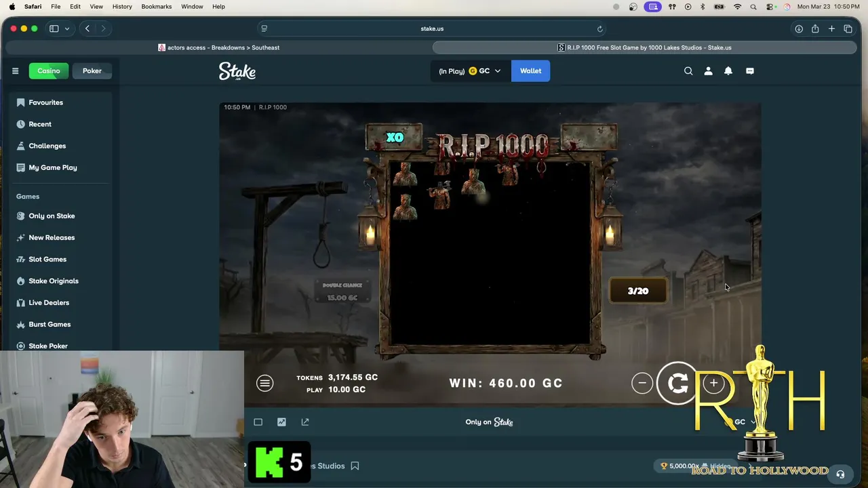Open Favourites in the sidebar
The height and width of the screenshot is (488, 868).
coord(61,102)
